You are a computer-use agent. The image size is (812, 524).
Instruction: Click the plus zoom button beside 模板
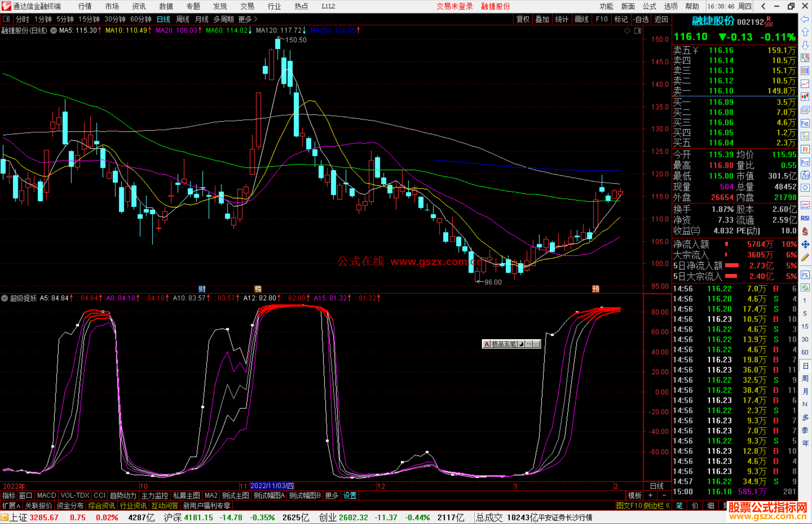pyautogui.click(x=650, y=495)
